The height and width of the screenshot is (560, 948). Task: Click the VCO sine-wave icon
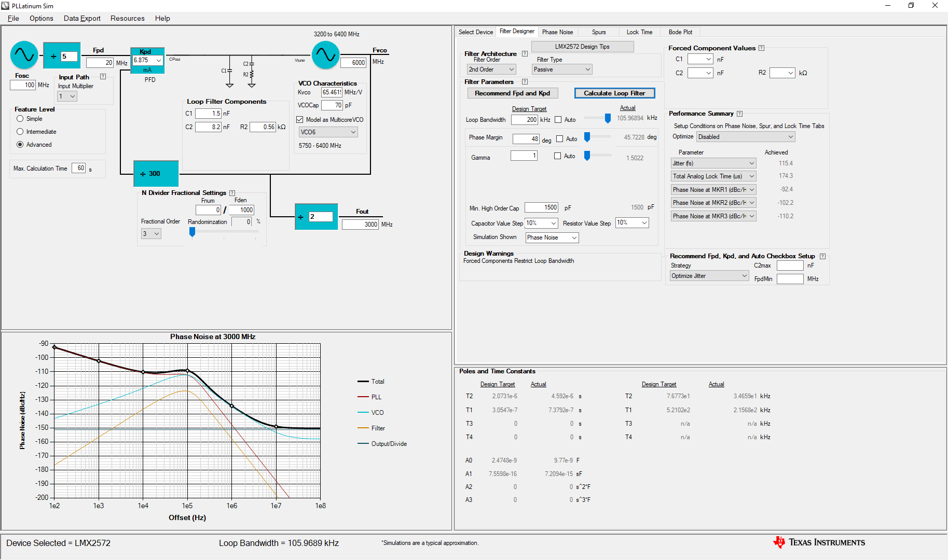click(325, 55)
